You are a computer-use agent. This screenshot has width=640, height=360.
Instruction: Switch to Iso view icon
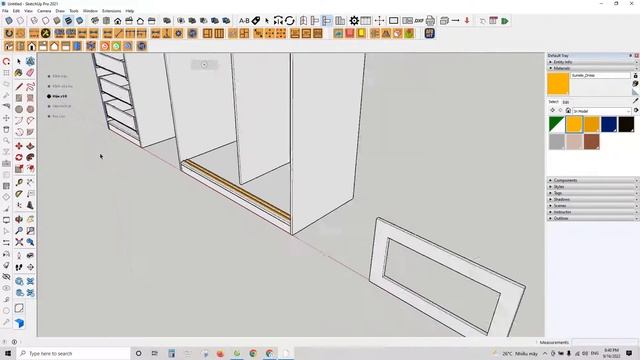click(x=95, y=20)
